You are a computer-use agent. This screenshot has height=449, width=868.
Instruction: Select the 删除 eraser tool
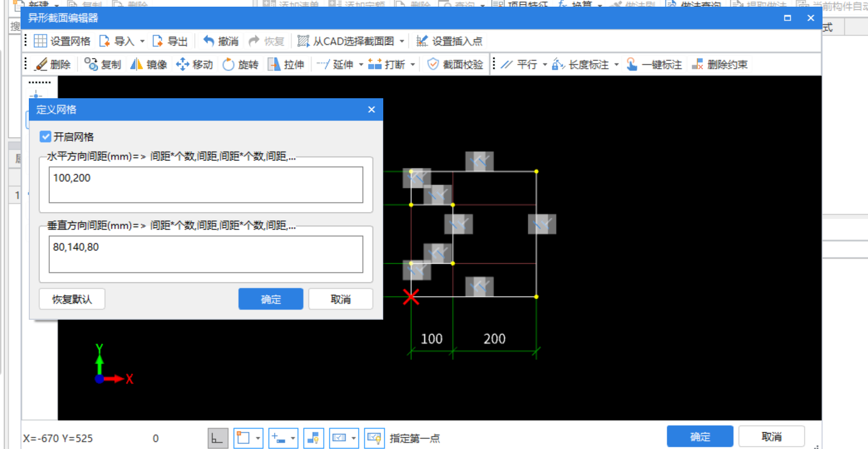click(53, 64)
